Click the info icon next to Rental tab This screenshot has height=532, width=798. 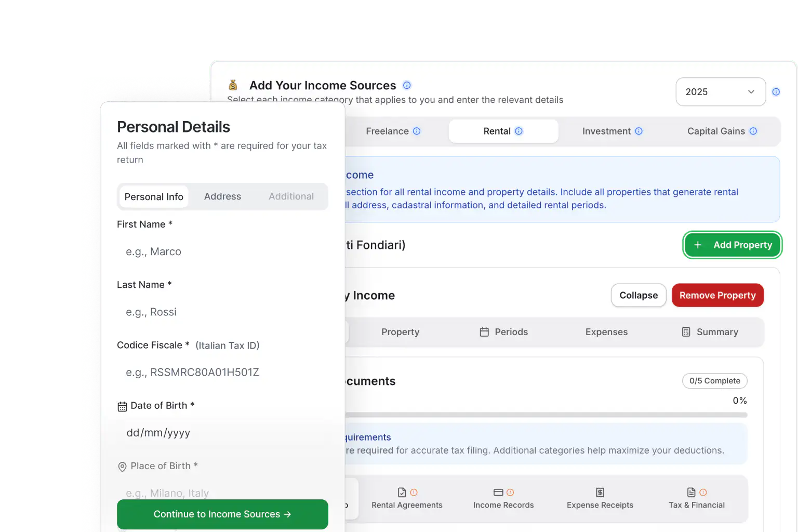[520, 131]
